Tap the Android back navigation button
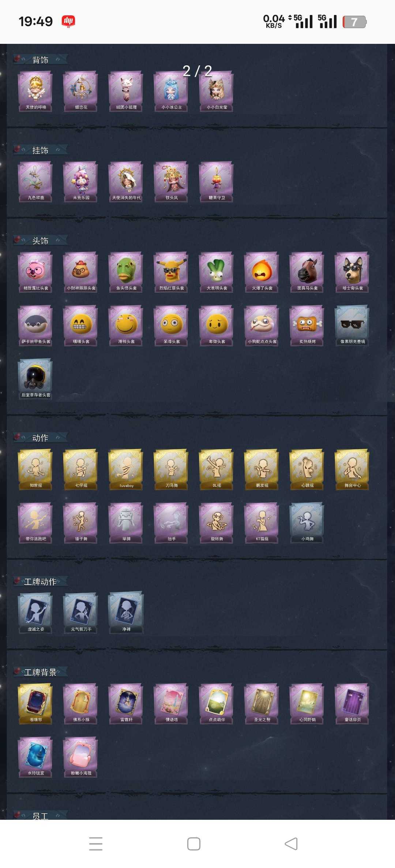Screen dimensions: 395x868 point(291,844)
